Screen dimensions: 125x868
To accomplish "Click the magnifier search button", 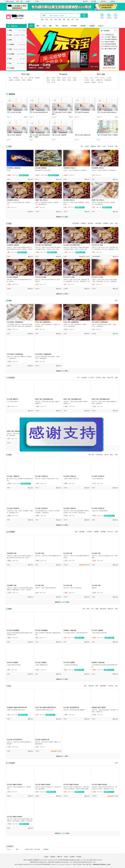I will [84, 16].
